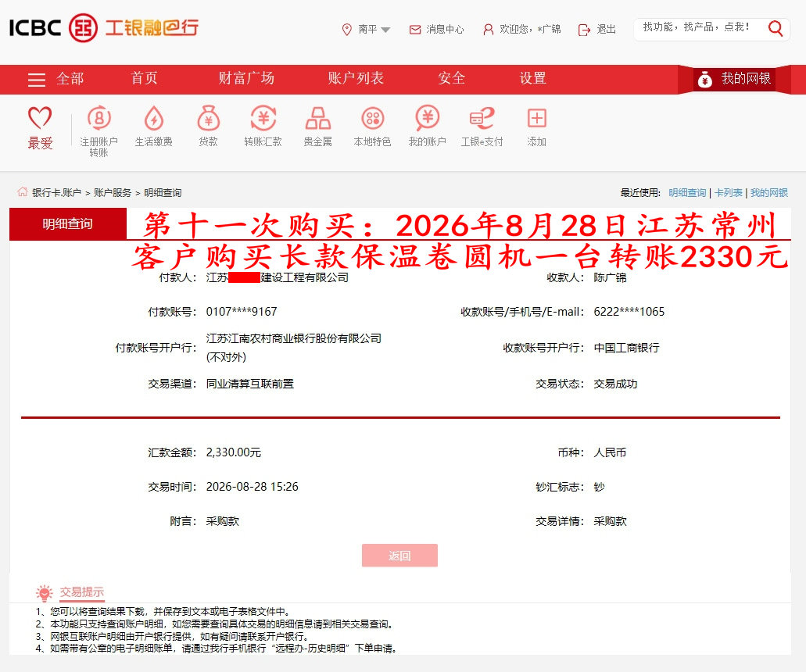The height and width of the screenshot is (672, 806).
Task: Click the 明细查询 breadcrumb text
Action: [163, 193]
